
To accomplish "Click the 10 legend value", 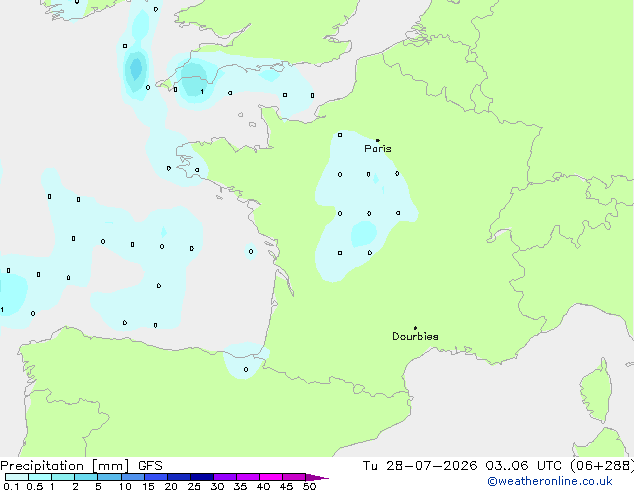I will [x=125, y=486].
